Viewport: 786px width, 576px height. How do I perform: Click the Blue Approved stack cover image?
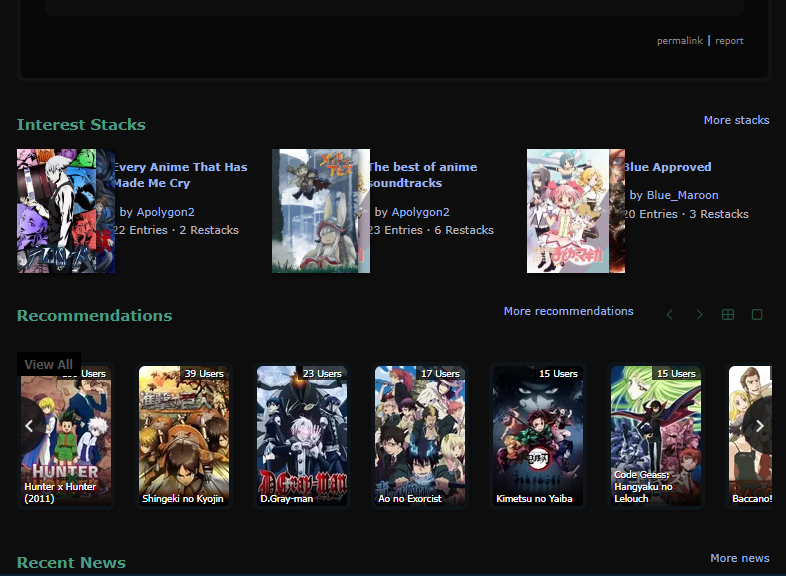point(575,211)
